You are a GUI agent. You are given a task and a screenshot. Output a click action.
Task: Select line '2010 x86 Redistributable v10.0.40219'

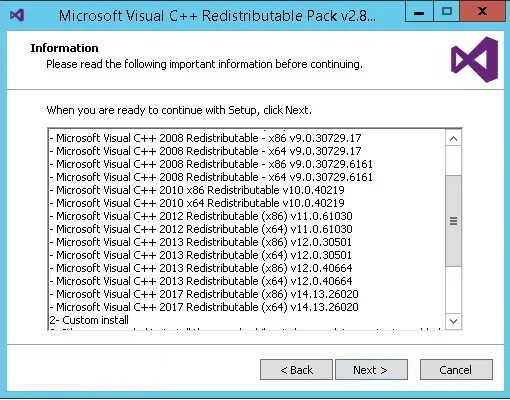[197, 190]
